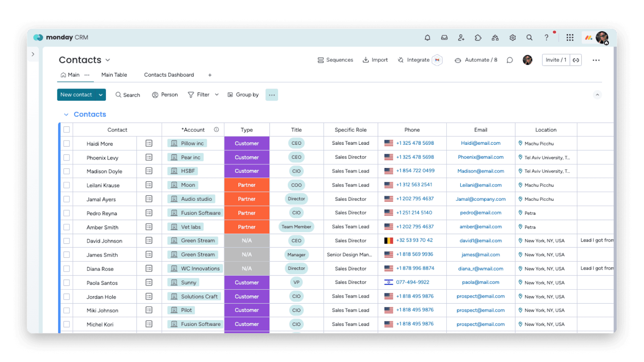The height and width of the screenshot is (362, 644).
Task: Open the notifications bell
Action: [x=427, y=37]
